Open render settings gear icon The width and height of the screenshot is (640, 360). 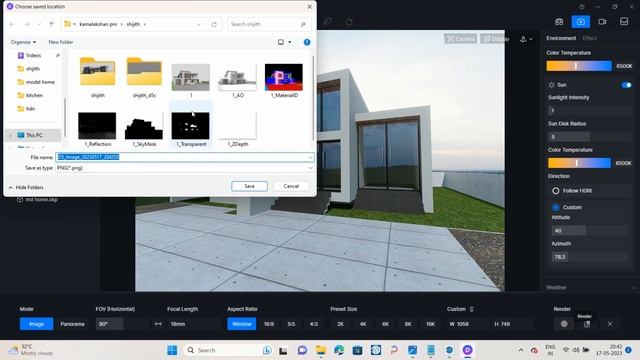coord(564,324)
